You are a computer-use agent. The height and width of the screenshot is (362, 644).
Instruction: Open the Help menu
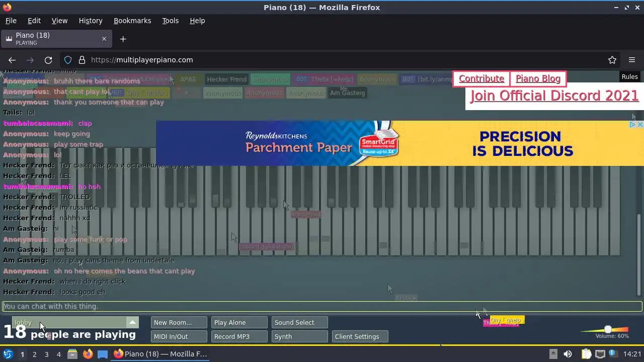[197, 21]
